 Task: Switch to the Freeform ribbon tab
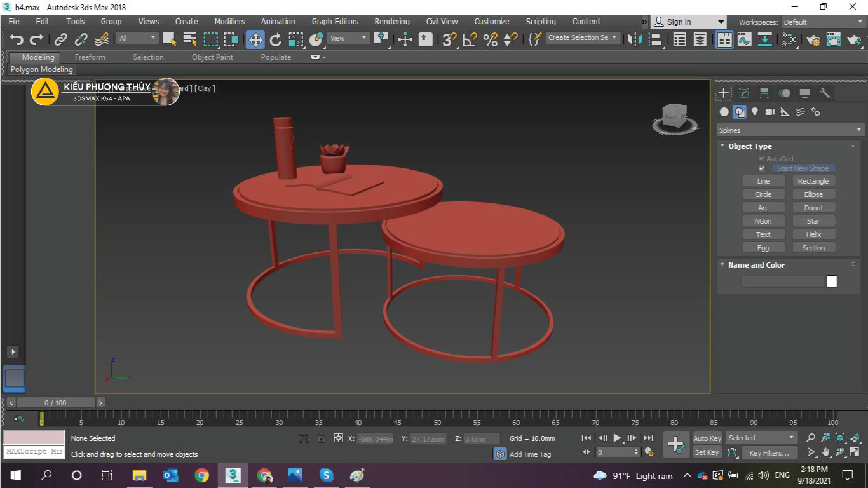pyautogui.click(x=90, y=57)
